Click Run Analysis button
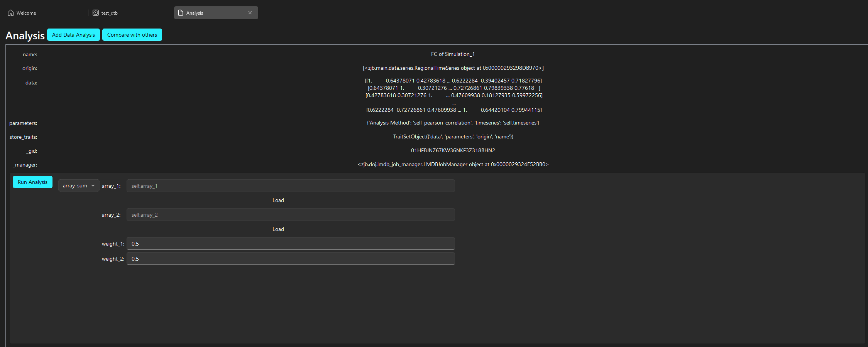The height and width of the screenshot is (347, 868). click(x=32, y=182)
